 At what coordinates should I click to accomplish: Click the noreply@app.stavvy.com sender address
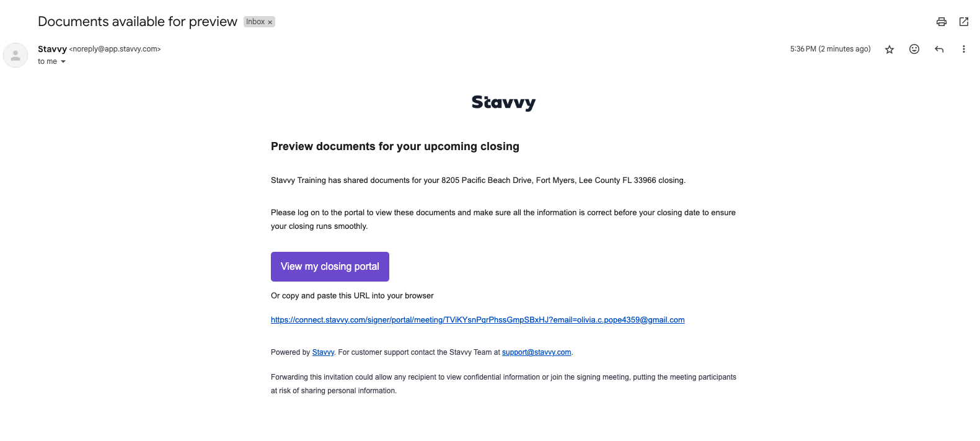[x=115, y=49]
